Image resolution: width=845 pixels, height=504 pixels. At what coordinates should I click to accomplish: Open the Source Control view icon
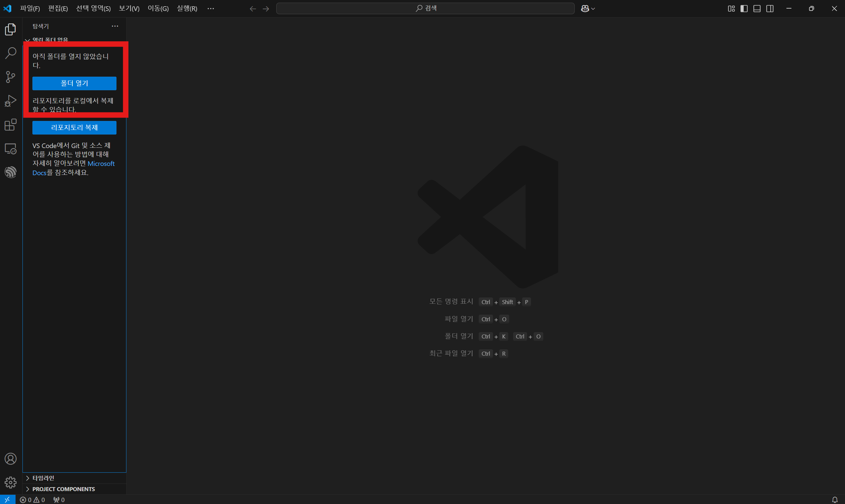click(11, 77)
